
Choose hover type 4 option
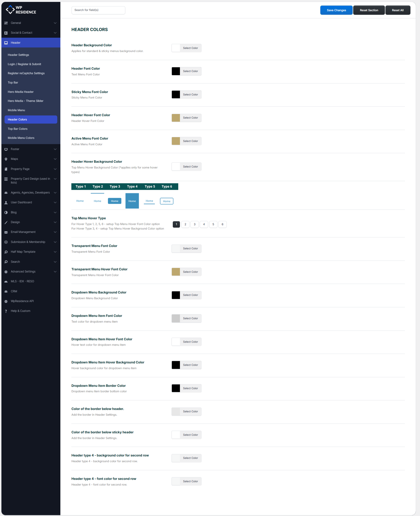click(x=204, y=224)
